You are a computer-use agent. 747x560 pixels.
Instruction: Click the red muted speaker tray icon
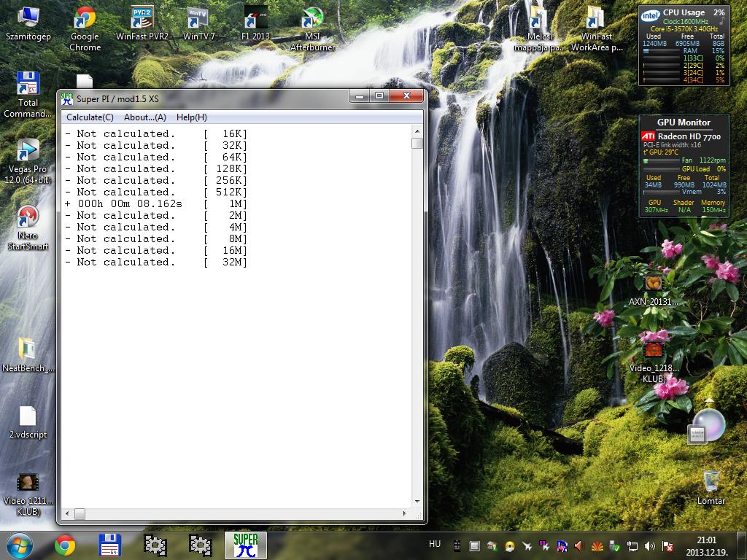coord(578,546)
